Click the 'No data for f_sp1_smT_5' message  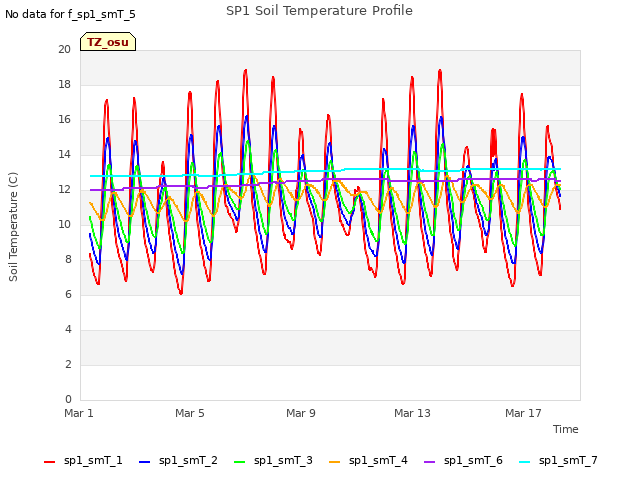70,15
